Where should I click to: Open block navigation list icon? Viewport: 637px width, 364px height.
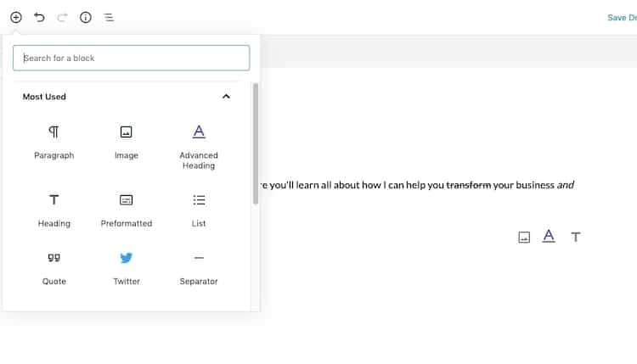(x=109, y=18)
